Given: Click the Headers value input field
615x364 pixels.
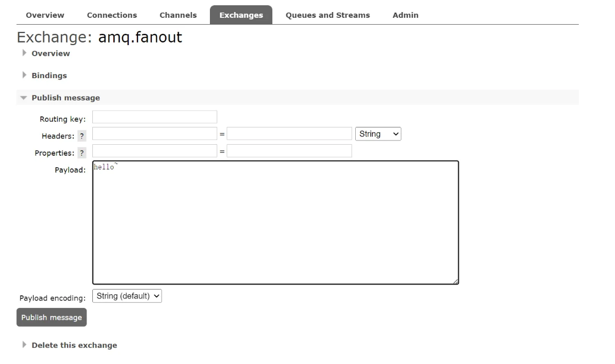Looking at the screenshot, I should point(289,134).
